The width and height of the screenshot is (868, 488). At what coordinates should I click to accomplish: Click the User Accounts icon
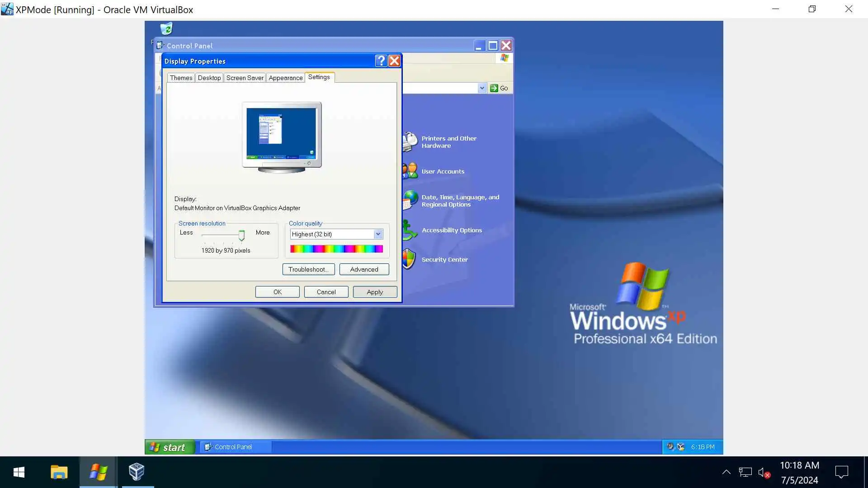[x=410, y=171]
